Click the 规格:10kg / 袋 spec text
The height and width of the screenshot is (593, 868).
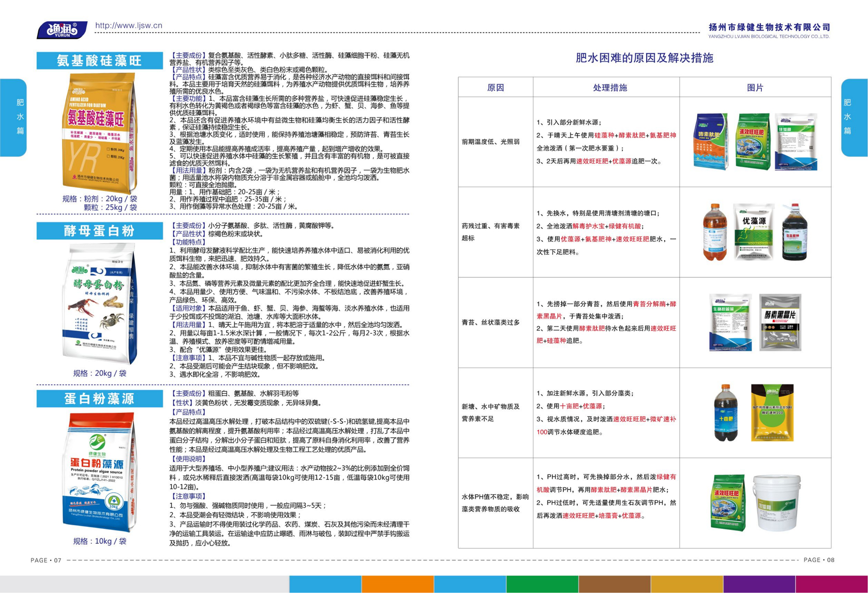pyautogui.click(x=99, y=541)
